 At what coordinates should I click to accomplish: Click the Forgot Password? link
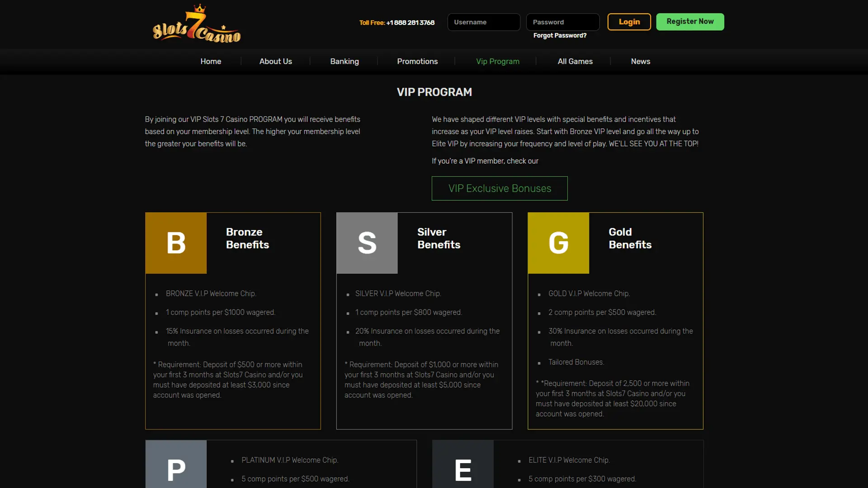[x=560, y=36]
